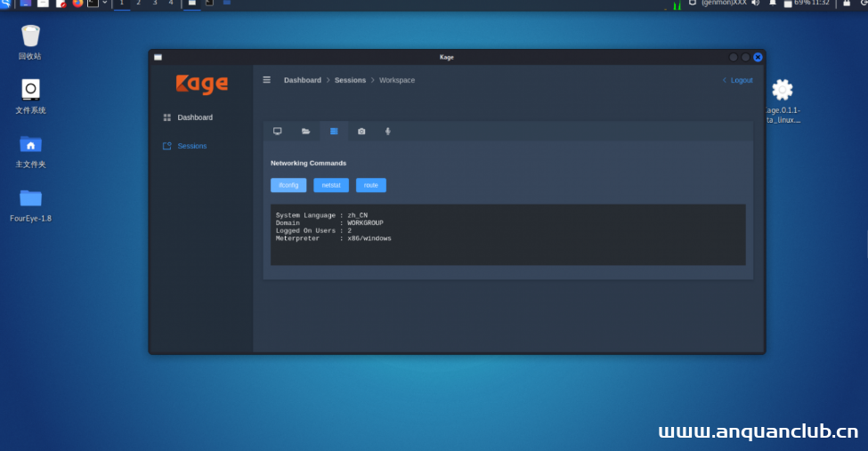868x451 pixels.
Task: Open Sessions in the sidebar
Action: (x=191, y=146)
